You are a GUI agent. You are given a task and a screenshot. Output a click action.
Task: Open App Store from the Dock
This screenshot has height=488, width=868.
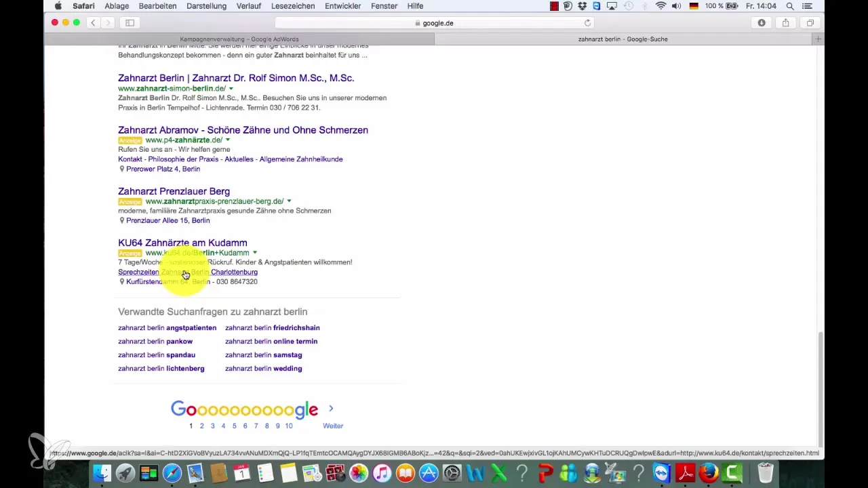coord(429,472)
